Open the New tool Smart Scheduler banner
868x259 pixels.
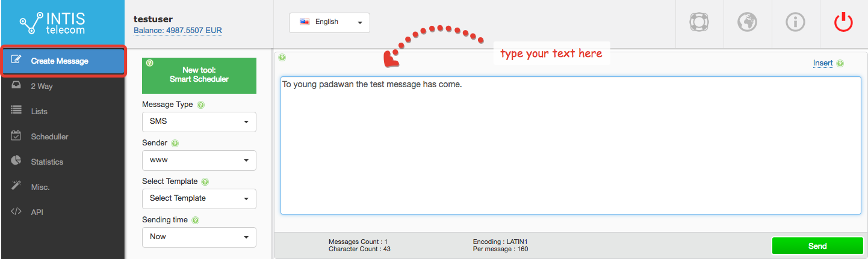(x=199, y=76)
